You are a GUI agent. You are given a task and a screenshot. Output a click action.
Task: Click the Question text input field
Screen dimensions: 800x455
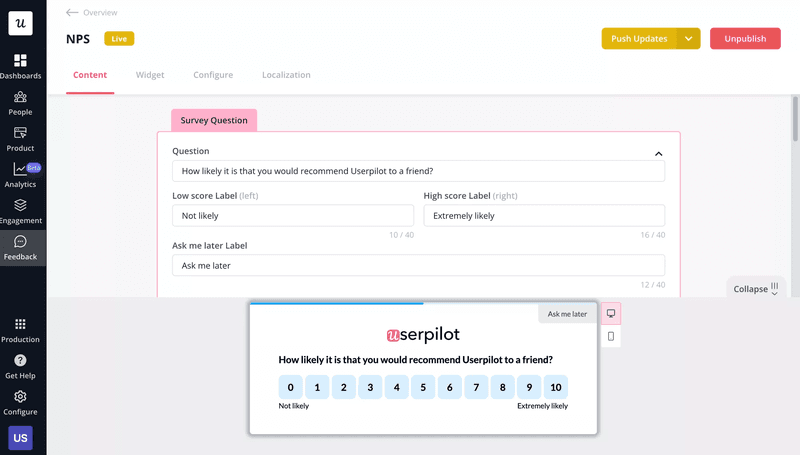click(x=418, y=171)
